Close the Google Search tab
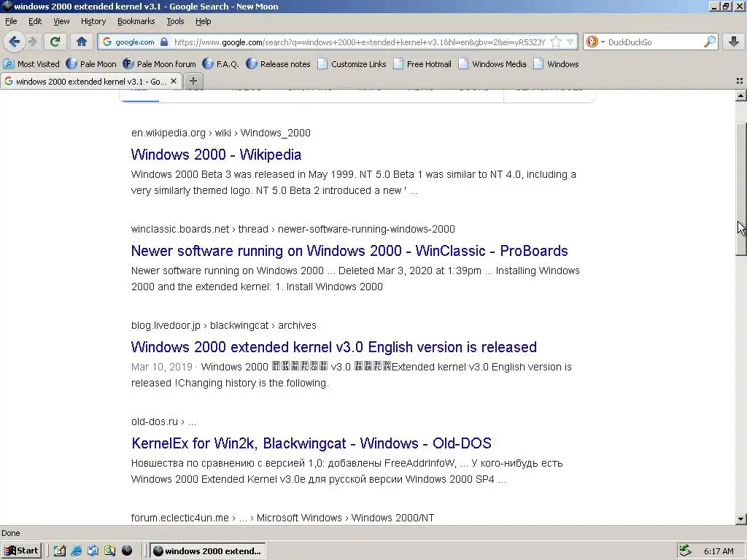This screenshot has height=560, width=747. click(x=174, y=82)
